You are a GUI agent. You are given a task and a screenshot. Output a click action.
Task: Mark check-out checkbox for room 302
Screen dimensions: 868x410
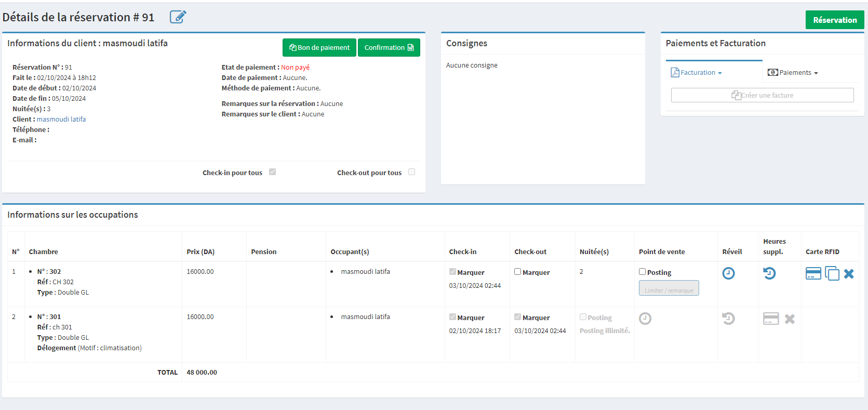click(517, 272)
